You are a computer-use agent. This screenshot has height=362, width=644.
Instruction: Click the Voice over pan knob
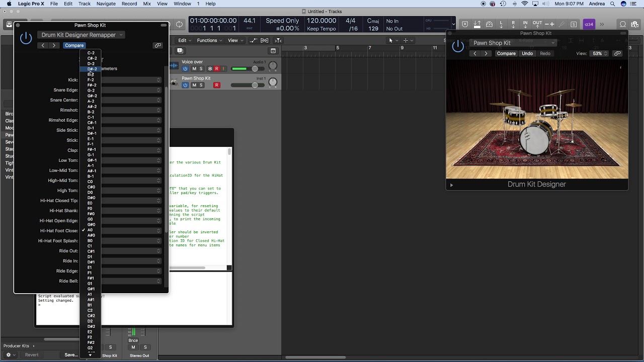pos(273,66)
